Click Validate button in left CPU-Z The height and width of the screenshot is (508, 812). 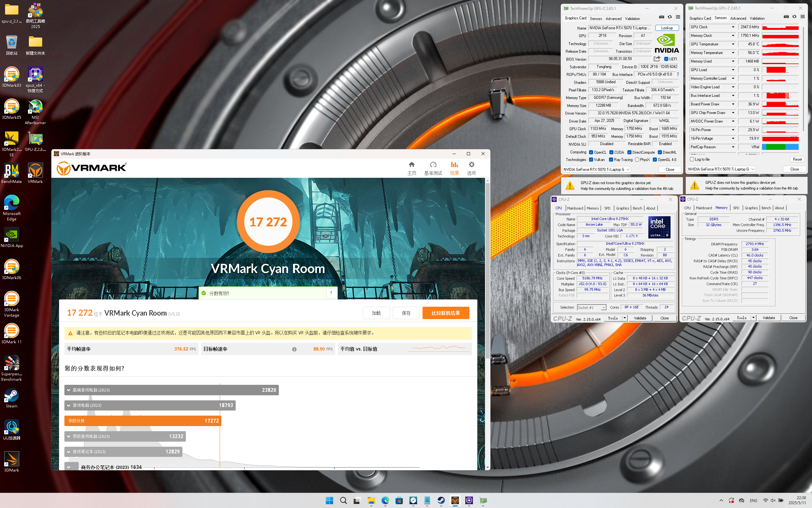(640, 318)
